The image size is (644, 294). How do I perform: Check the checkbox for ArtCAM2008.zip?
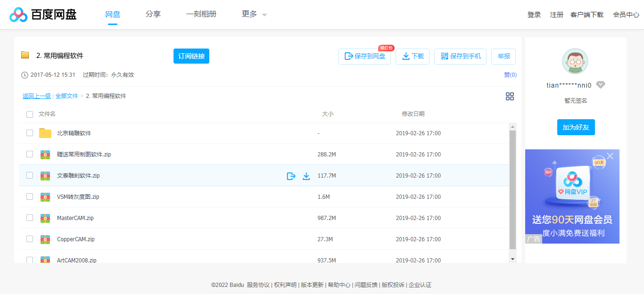[30, 260]
